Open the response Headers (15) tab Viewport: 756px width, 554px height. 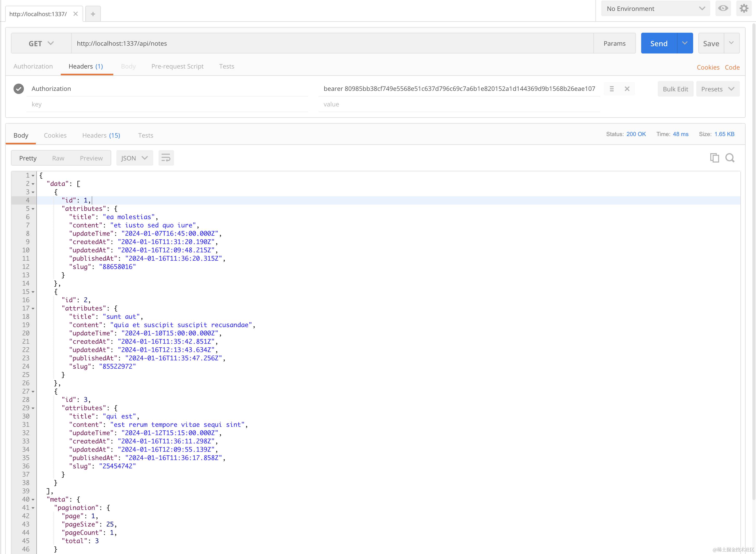coord(101,136)
